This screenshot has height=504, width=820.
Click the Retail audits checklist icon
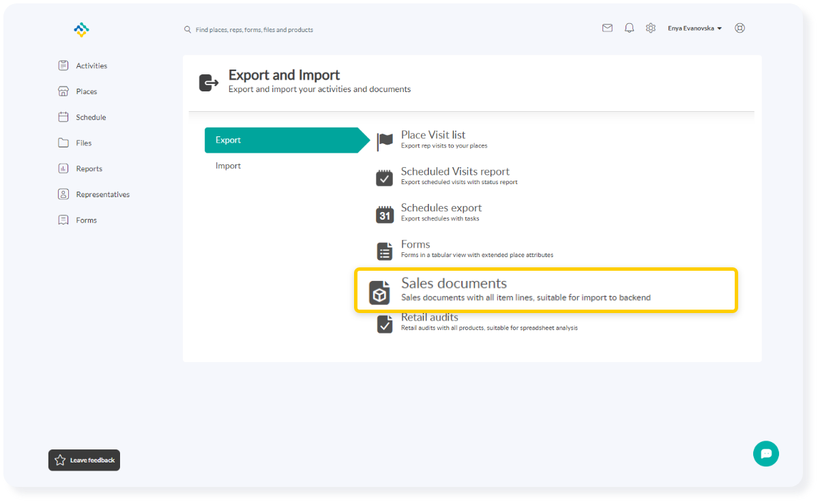pyautogui.click(x=385, y=323)
